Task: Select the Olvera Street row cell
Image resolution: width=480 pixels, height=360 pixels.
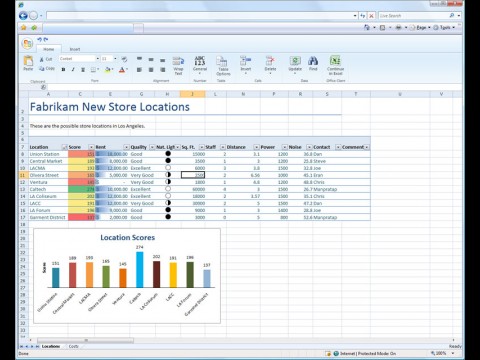Action: point(48,175)
